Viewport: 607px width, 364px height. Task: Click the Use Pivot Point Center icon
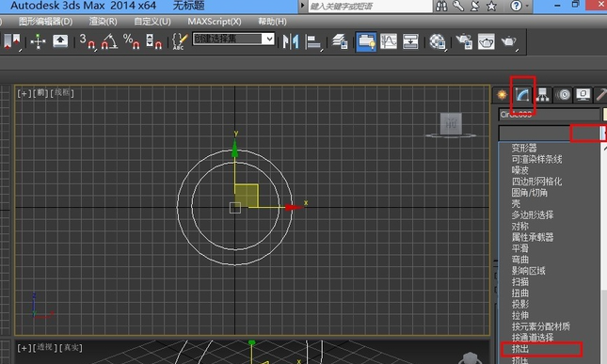click(11, 41)
